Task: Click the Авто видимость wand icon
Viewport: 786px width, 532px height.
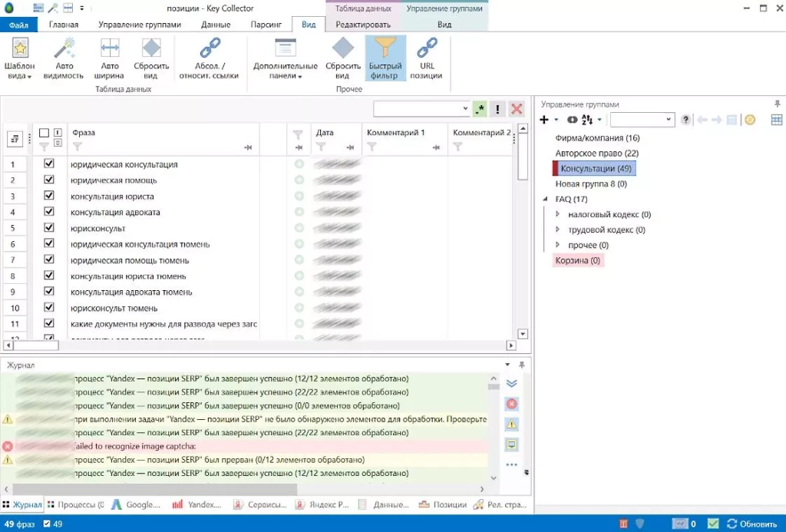Action: click(64, 48)
